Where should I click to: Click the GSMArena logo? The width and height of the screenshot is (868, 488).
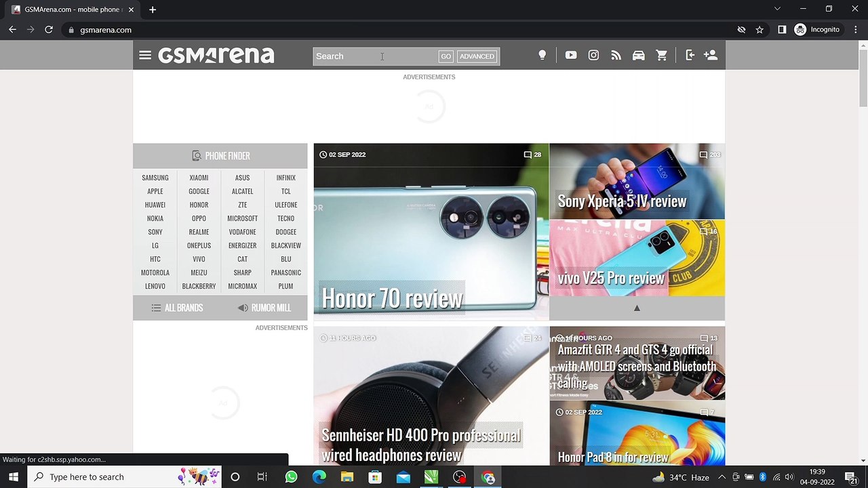216,56
